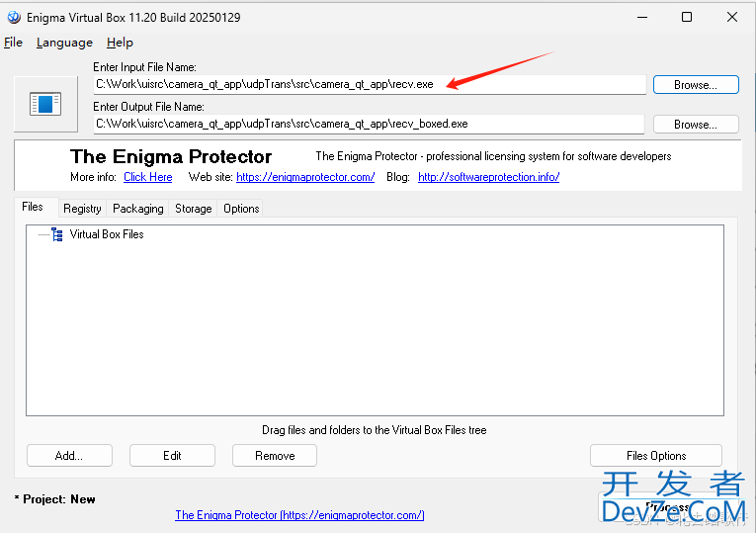Maximize the Enigma Virtual Box window

(687, 18)
